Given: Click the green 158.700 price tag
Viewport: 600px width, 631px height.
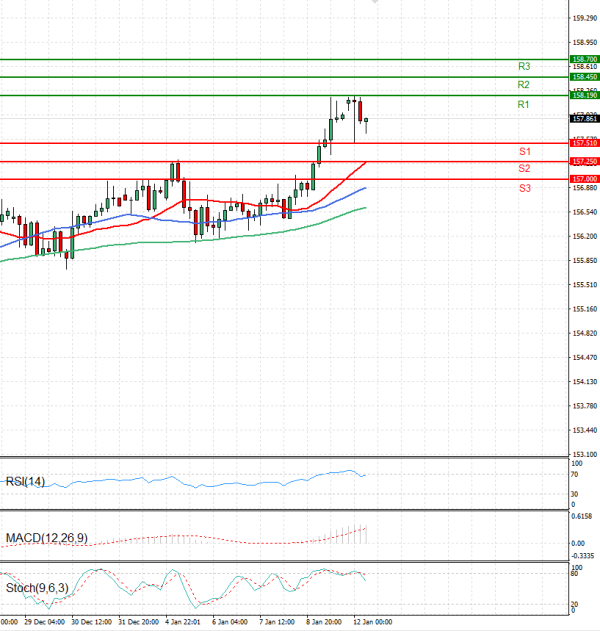Looking at the screenshot, I should pyautogui.click(x=583, y=60).
